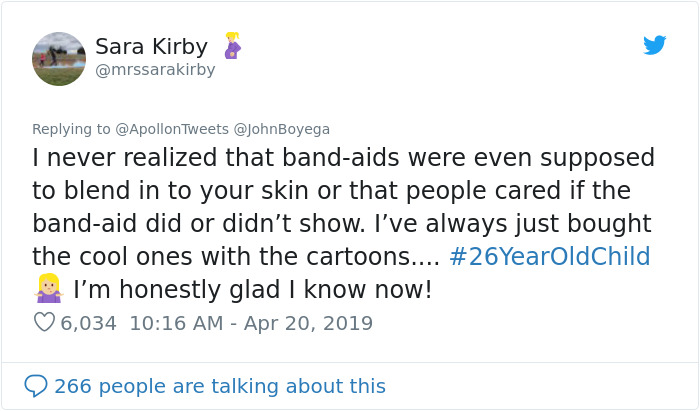Click the shrugging woman emoji in the tweet
Screen dimensions: 700x411
tap(48, 290)
